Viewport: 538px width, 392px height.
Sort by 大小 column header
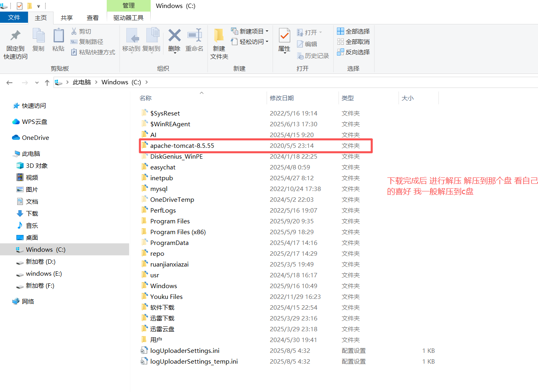pos(408,98)
